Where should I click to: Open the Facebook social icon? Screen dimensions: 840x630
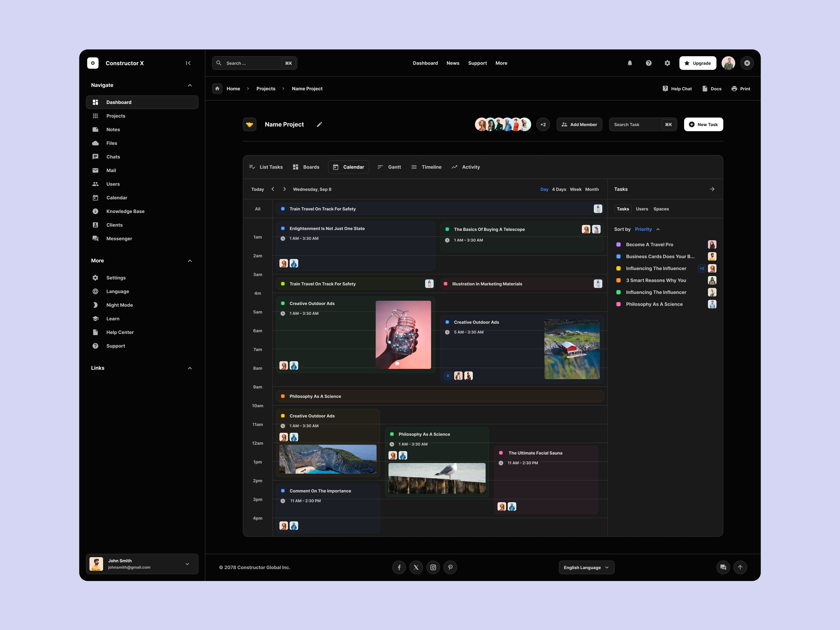point(399,567)
